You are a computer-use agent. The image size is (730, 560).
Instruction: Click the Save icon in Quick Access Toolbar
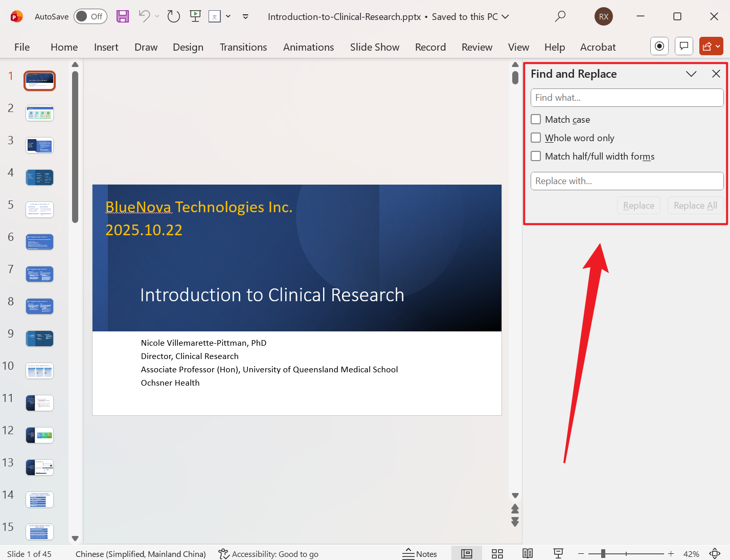point(122,16)
